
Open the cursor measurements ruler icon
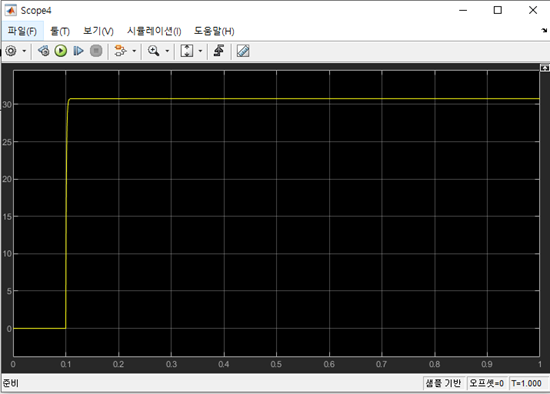click(x=243, y=51)
